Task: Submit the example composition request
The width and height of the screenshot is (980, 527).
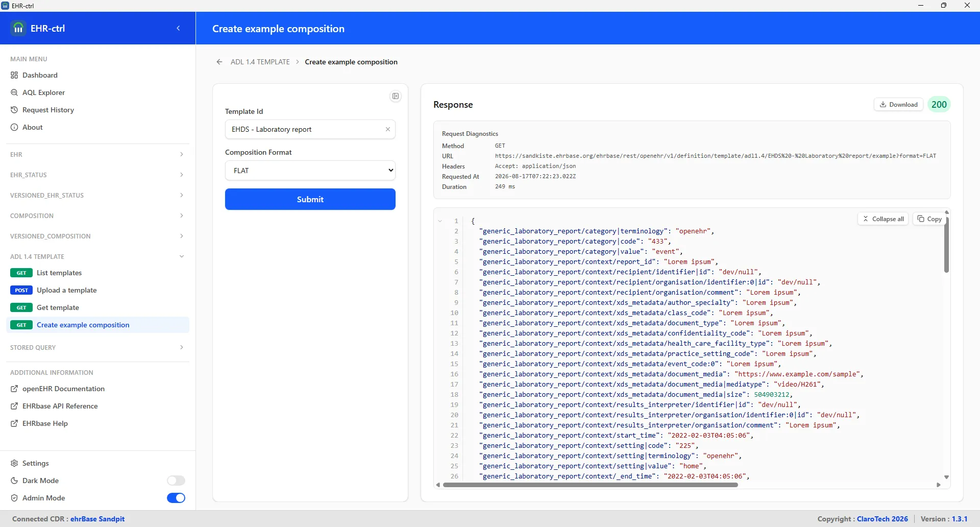Action: [310, 199]
